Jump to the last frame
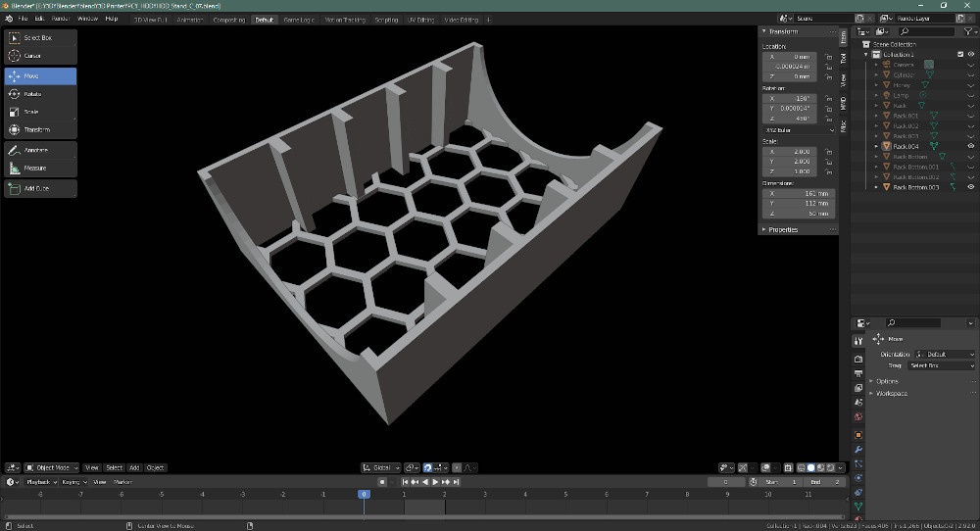This screenshot has height=531, width=980. coord(457,482)
